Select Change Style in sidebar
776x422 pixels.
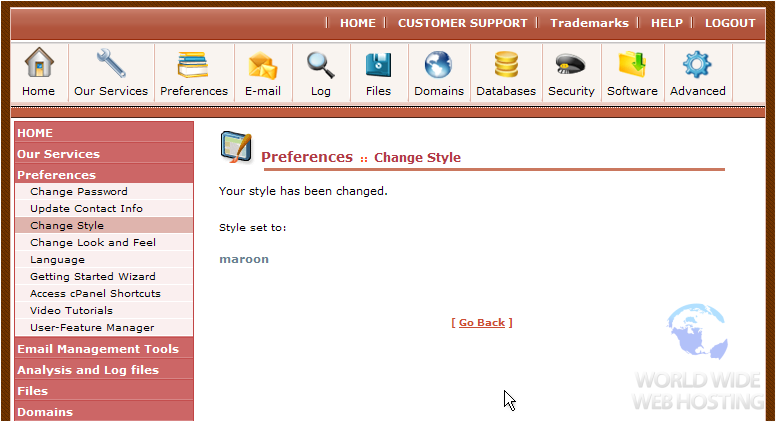[104, 225]
